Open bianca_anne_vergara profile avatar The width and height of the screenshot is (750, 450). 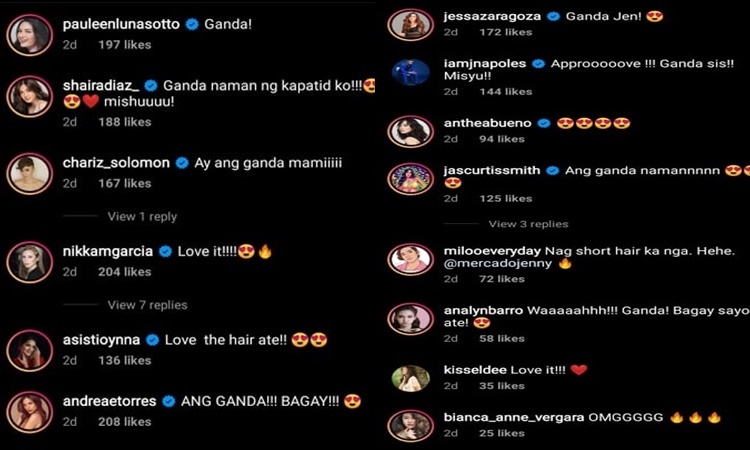click(410, 426)
